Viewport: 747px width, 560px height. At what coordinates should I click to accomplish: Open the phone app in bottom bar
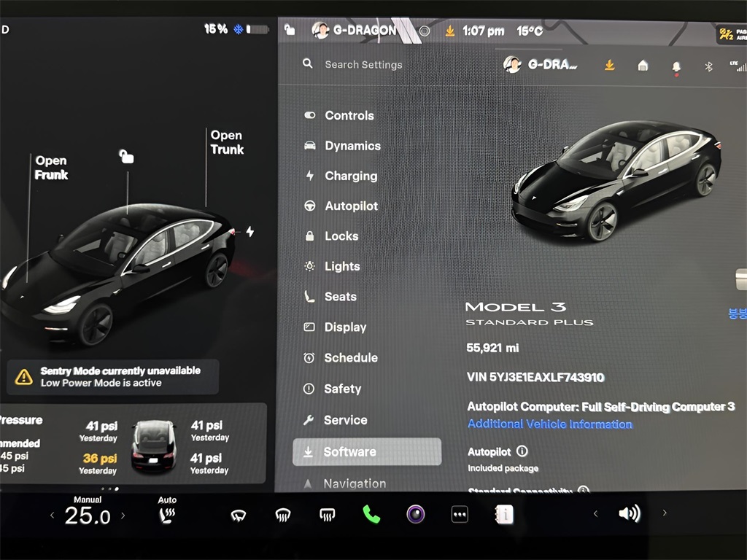371,515
